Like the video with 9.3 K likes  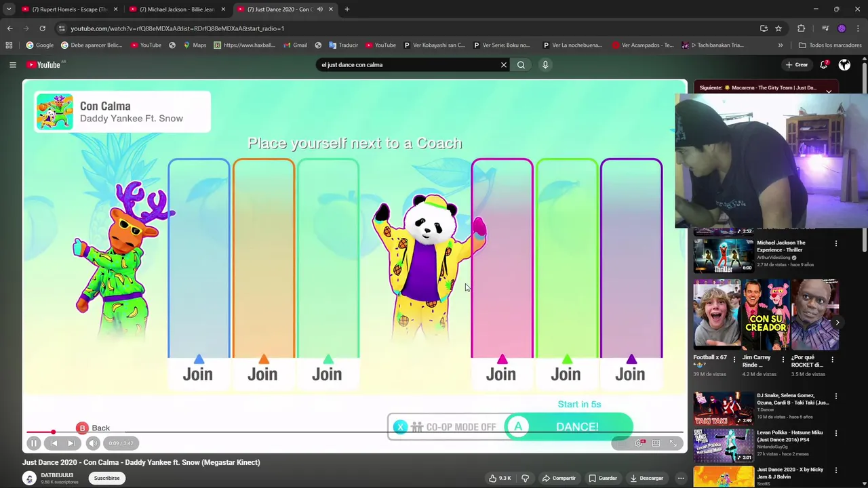click(500, 478)
